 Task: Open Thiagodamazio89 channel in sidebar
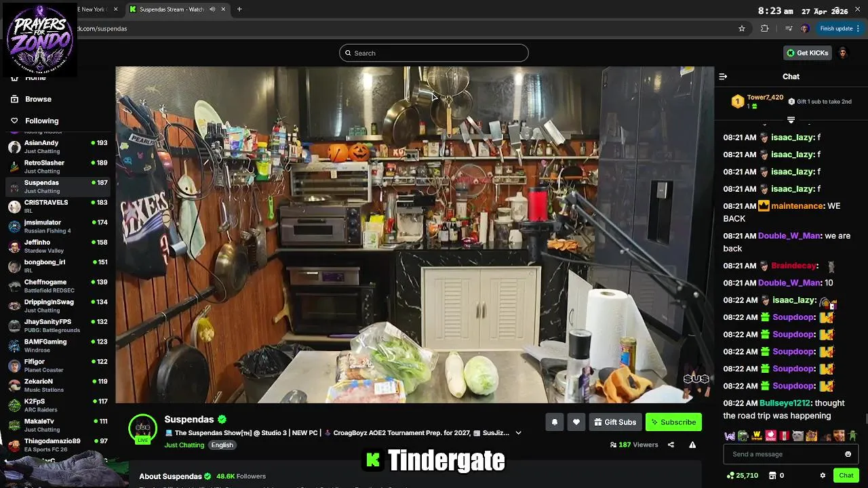[57, 445]
